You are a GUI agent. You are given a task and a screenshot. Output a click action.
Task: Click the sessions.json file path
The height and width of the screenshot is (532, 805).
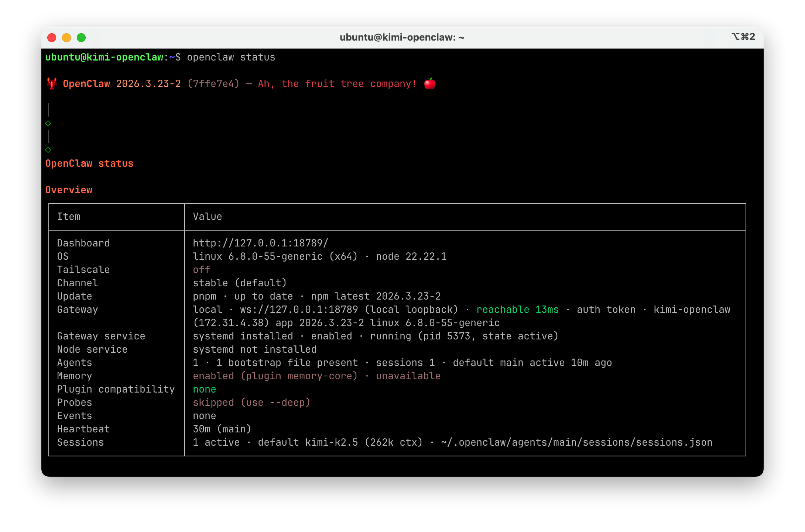(576, 442)
